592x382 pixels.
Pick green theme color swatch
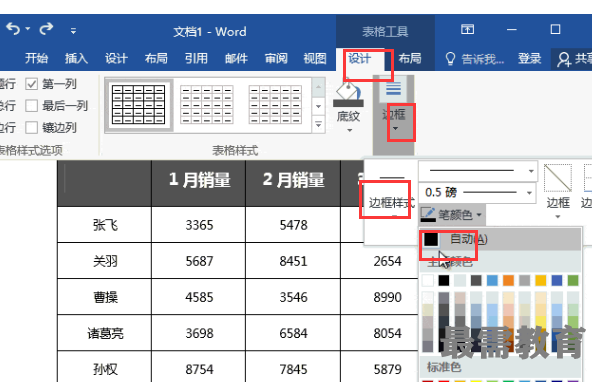(573, 280)
